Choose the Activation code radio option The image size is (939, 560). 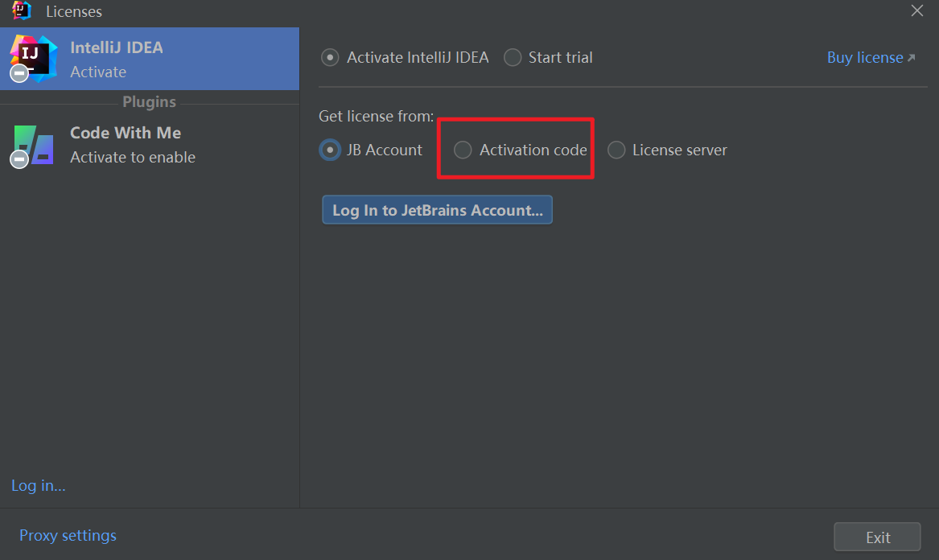tap(463, 150)
